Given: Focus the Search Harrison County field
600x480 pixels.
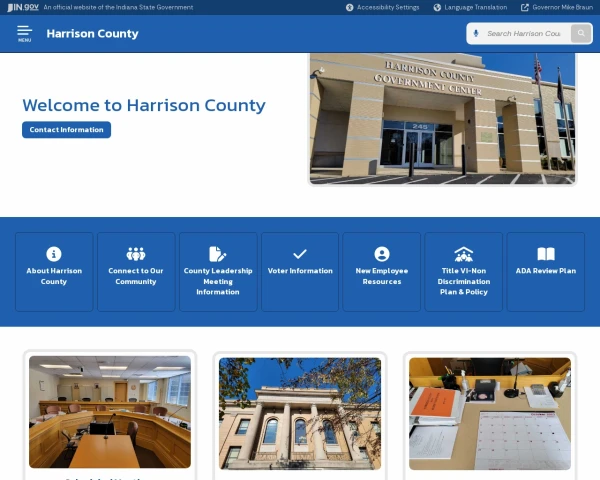Looking at the screenshot, I should point(524,34).
